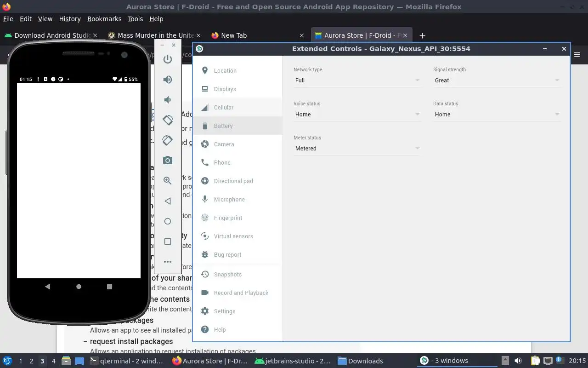Open a new Firefox tab with plus button
Viewport: 588px width, 368px height.
(422, 35)
